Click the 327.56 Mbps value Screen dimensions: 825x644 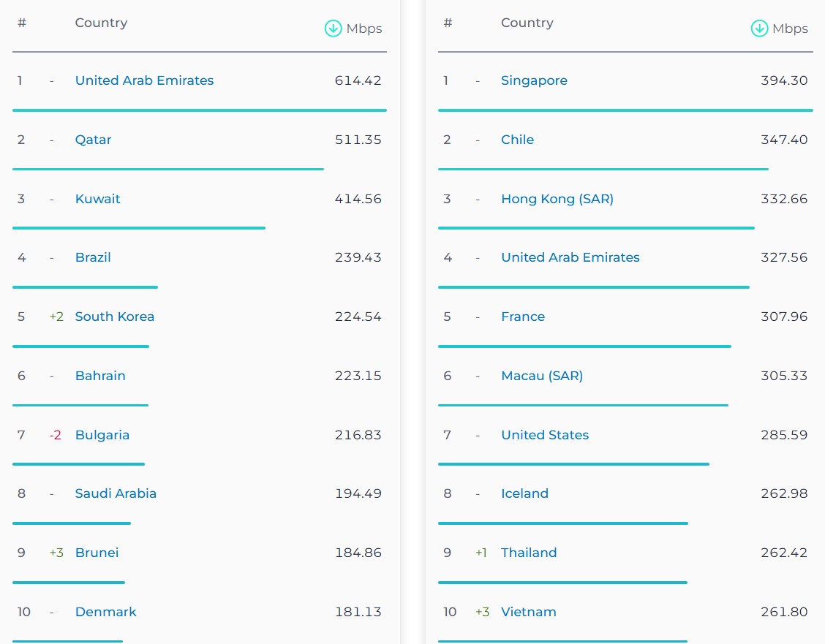784,257
